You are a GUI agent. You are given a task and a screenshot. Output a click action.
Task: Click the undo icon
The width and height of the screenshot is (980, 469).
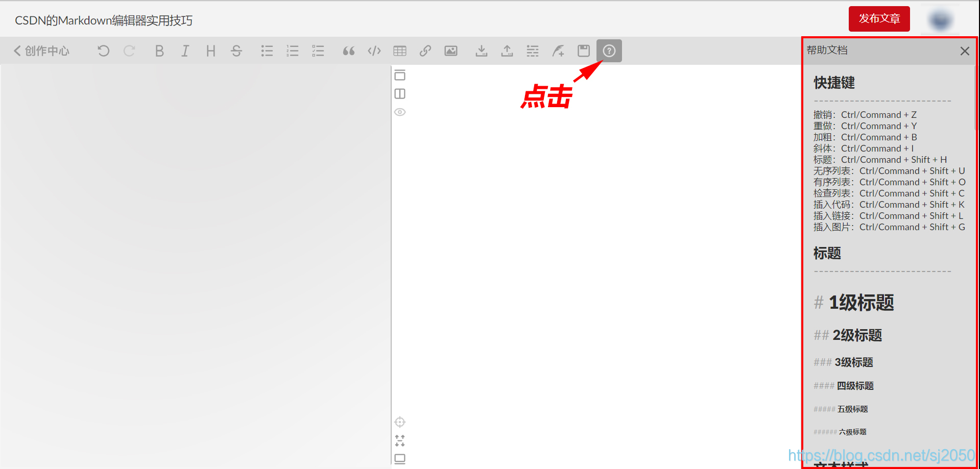pos(103,51)
